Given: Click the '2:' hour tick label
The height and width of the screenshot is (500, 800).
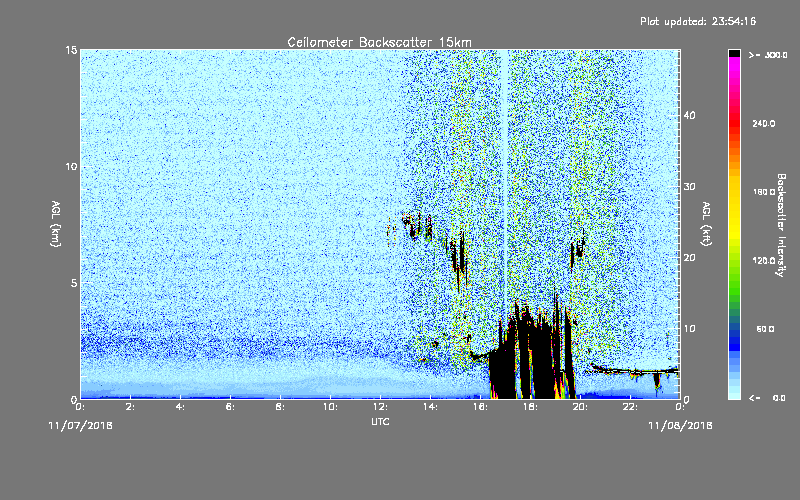Looking at the screenshot, I should (131, 407).
